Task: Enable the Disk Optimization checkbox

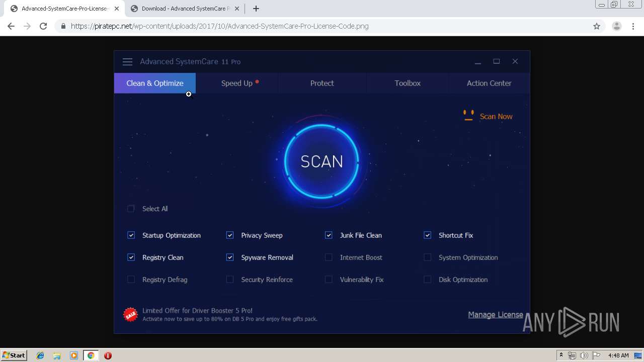Action: pyautogui.click(x=427, y=280)
